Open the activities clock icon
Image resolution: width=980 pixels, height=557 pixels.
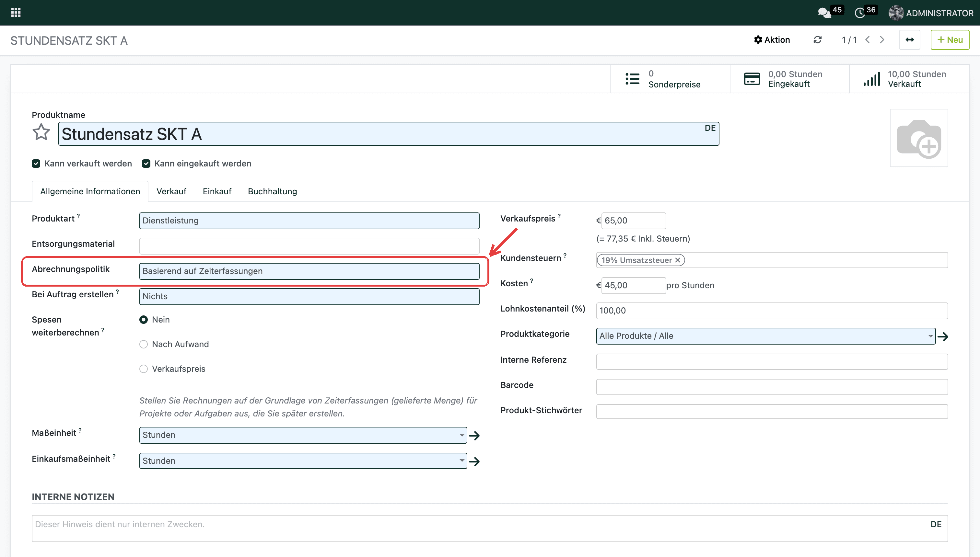click(859, 13)
